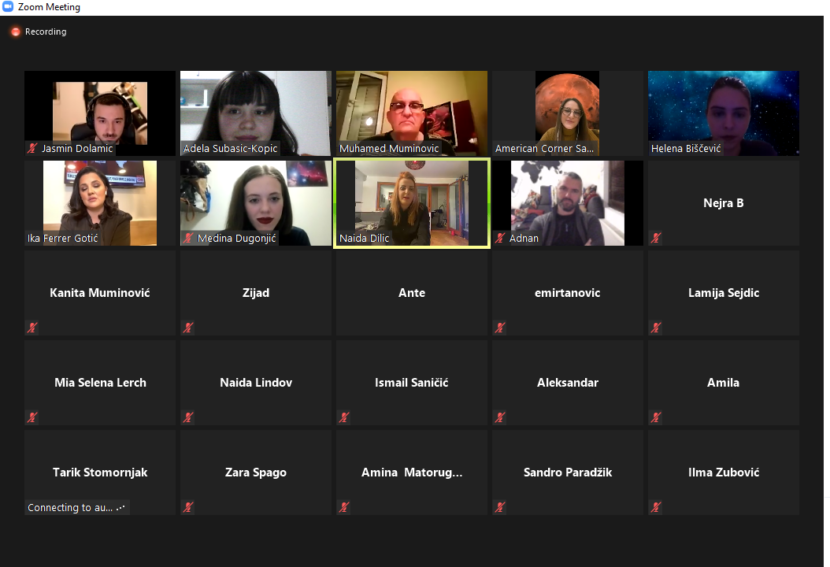Select Jasmin Dolamic's video thumbnail
Image resolution: width=830 pixels, height=567 pixels.
[x=100, y=113]
